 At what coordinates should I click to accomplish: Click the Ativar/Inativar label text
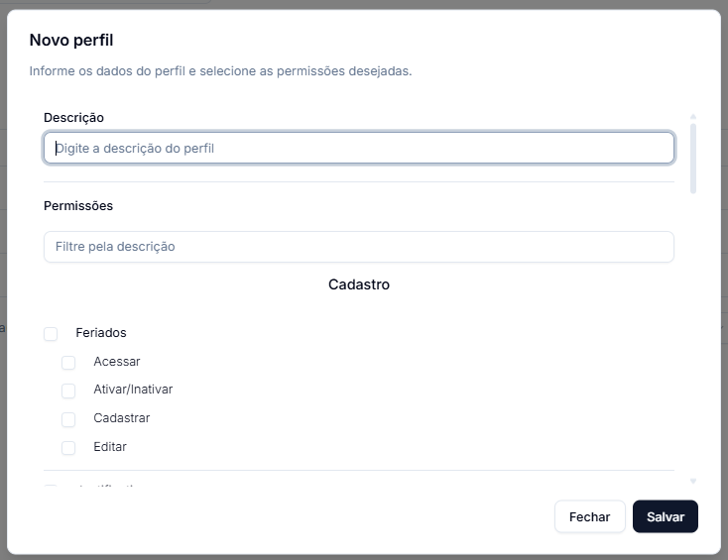click(133, 390)
